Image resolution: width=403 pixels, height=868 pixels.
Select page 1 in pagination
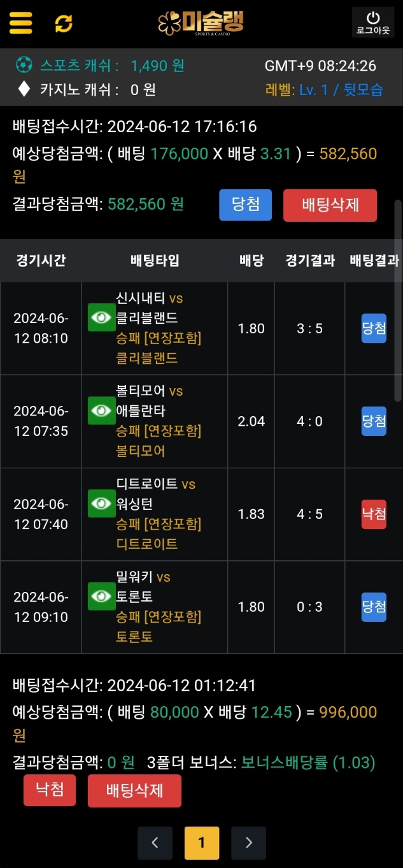click(x=202, y=843)
